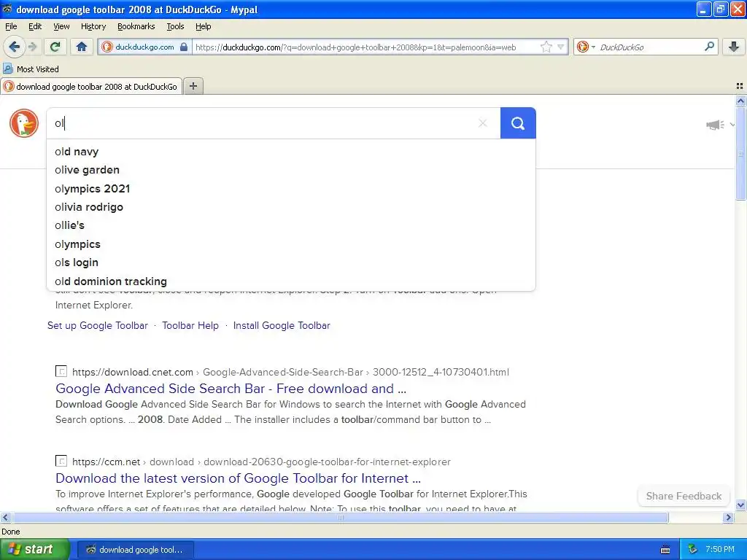Click the magnifier icon in browser search box

709,47
